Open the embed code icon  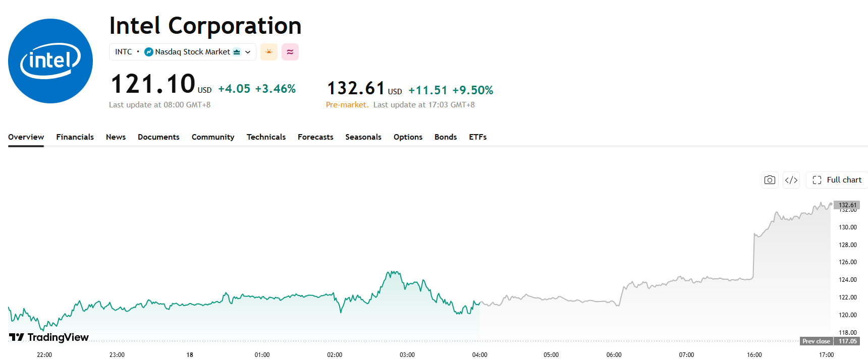(x=791, y=180)
